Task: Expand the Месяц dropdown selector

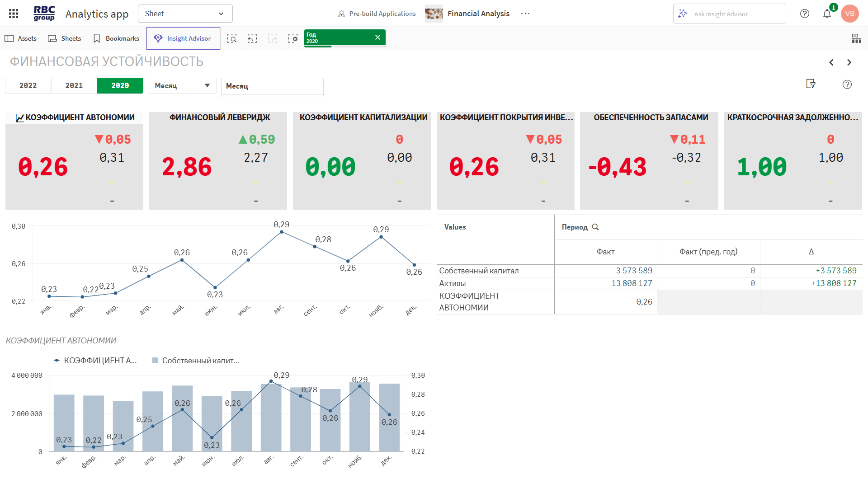Action: [x=182, y=85]
